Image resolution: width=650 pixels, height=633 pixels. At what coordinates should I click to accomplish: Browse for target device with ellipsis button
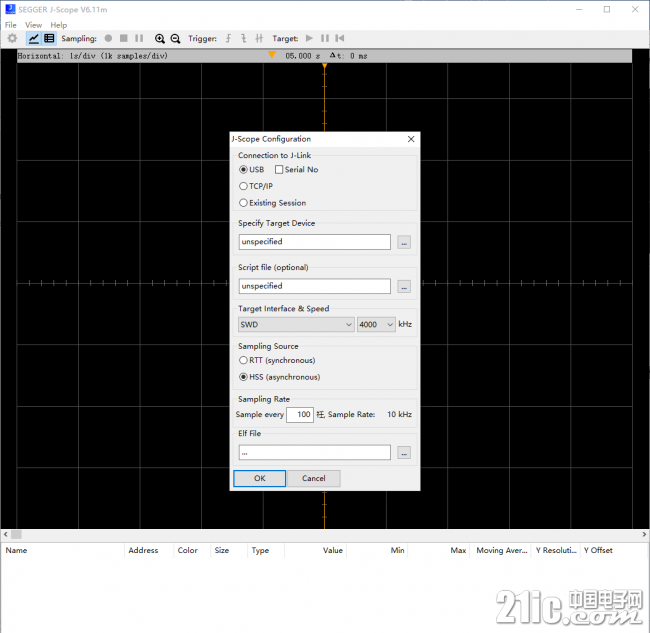click(x=404, y=242)
